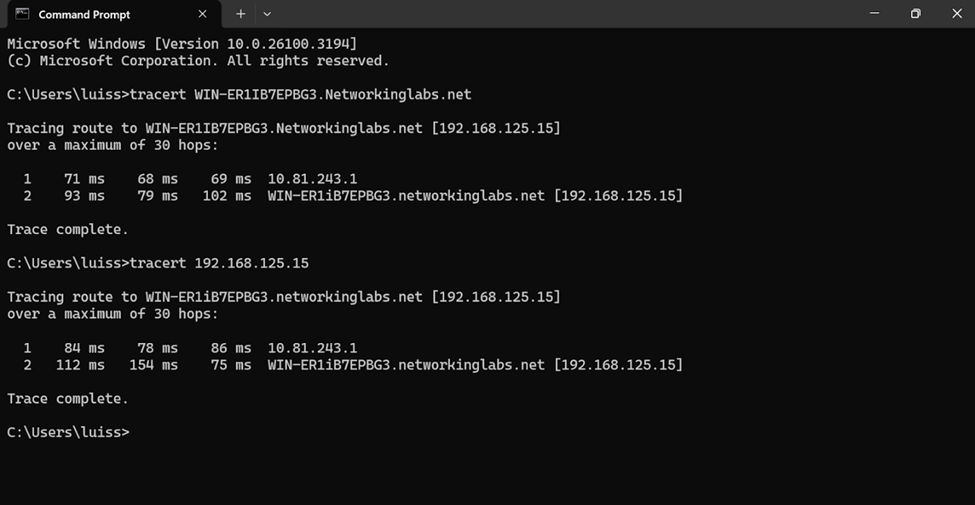Viewport: 975px width, 505px height.
Task: Close the terminal window
Action: [956, 13]
